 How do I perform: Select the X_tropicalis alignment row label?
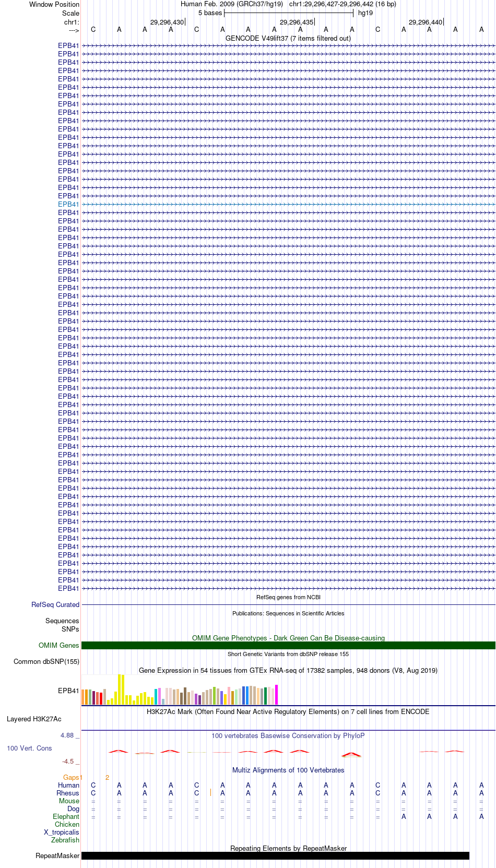62,832
